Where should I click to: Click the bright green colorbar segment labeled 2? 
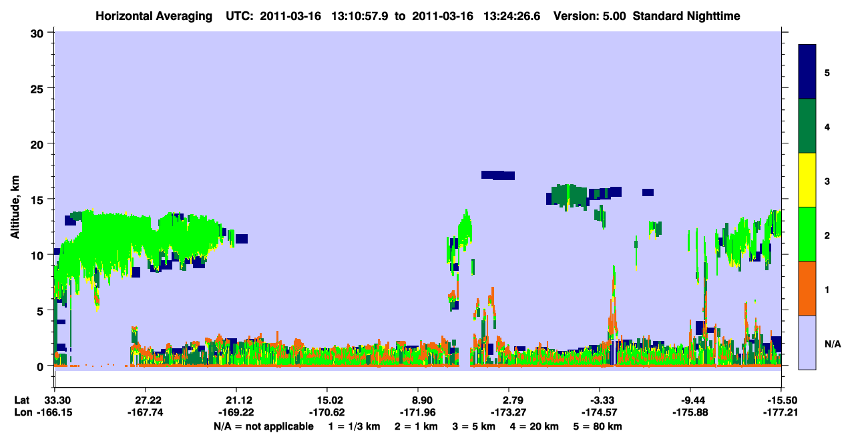pos(807,234)
